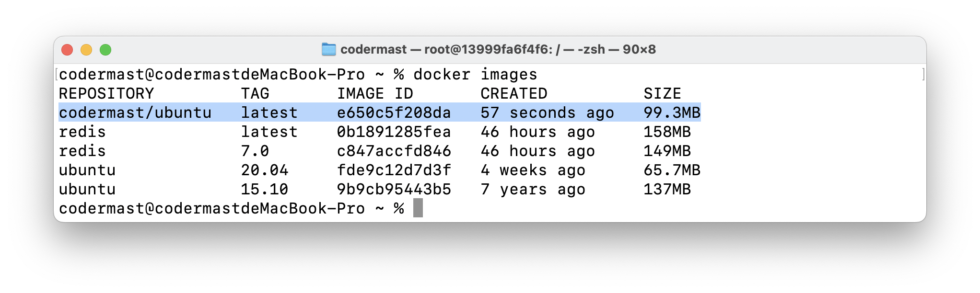Click the highlighted 99.3MB size value
Screen dimensions: 980x293
click(x=672, y=113)
